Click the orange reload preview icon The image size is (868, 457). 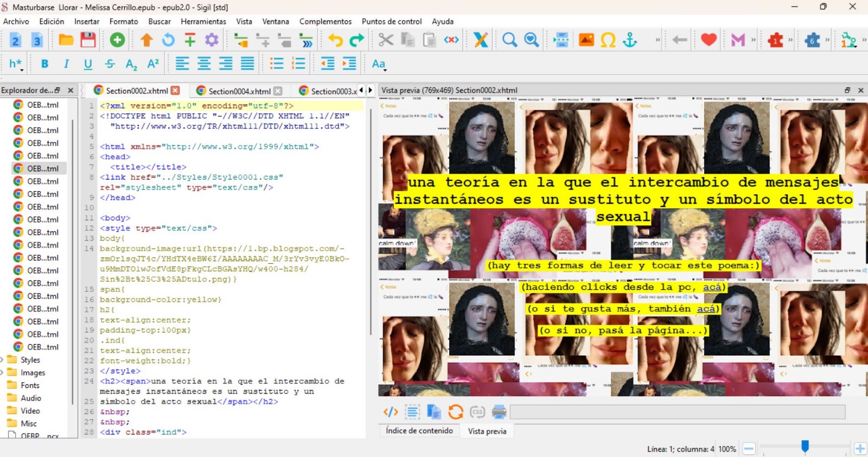click(456, 412)
